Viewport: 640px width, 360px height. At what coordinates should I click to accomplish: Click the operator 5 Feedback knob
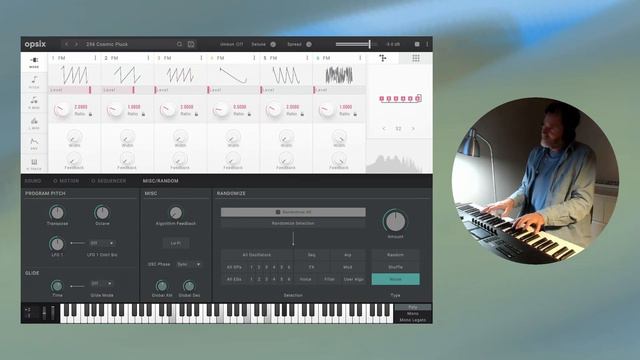(286, 159)
